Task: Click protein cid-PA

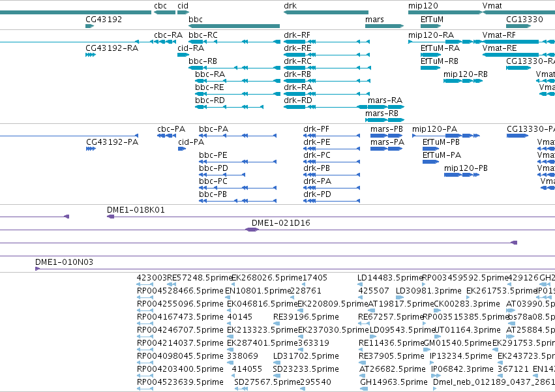Action: (183, 149)
